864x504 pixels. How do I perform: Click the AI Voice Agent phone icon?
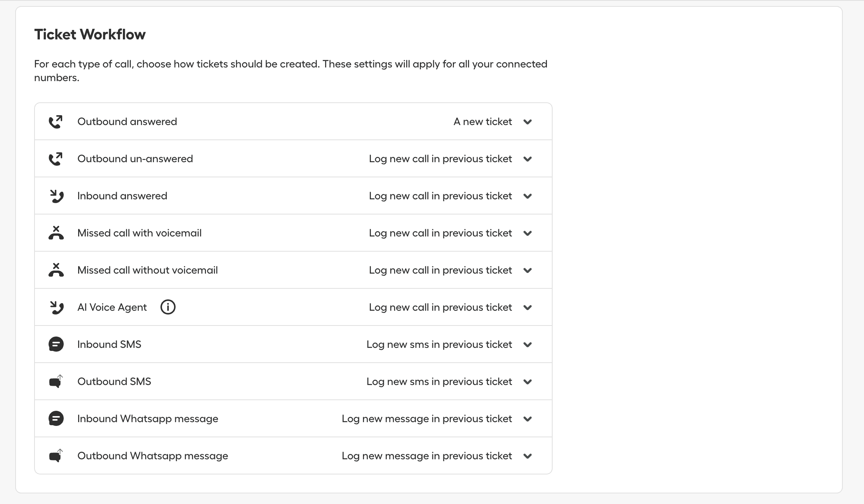pyautogui.click(x=55, y=307)
